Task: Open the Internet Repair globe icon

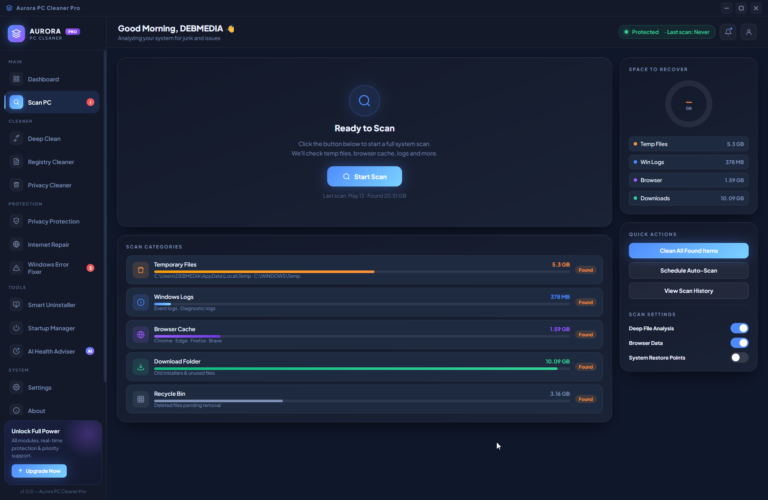Action: (x=16, y=244)
